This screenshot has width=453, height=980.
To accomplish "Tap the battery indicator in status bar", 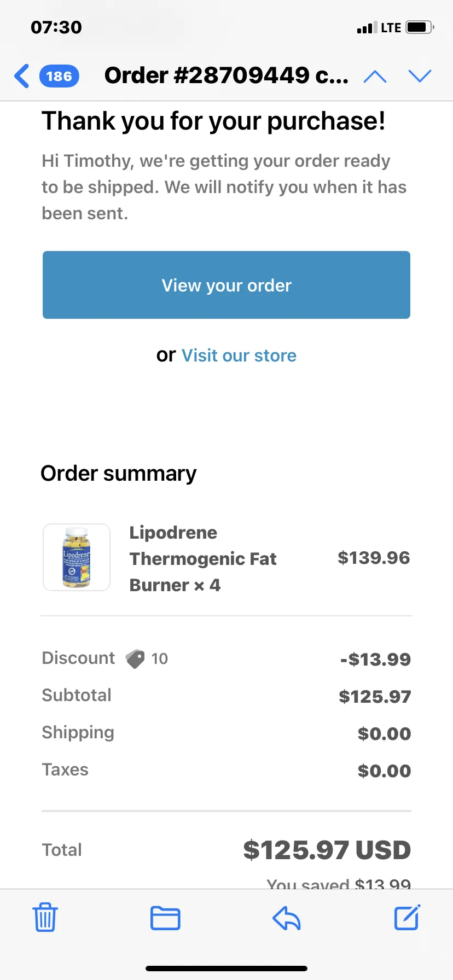I will tap(420, 27).
